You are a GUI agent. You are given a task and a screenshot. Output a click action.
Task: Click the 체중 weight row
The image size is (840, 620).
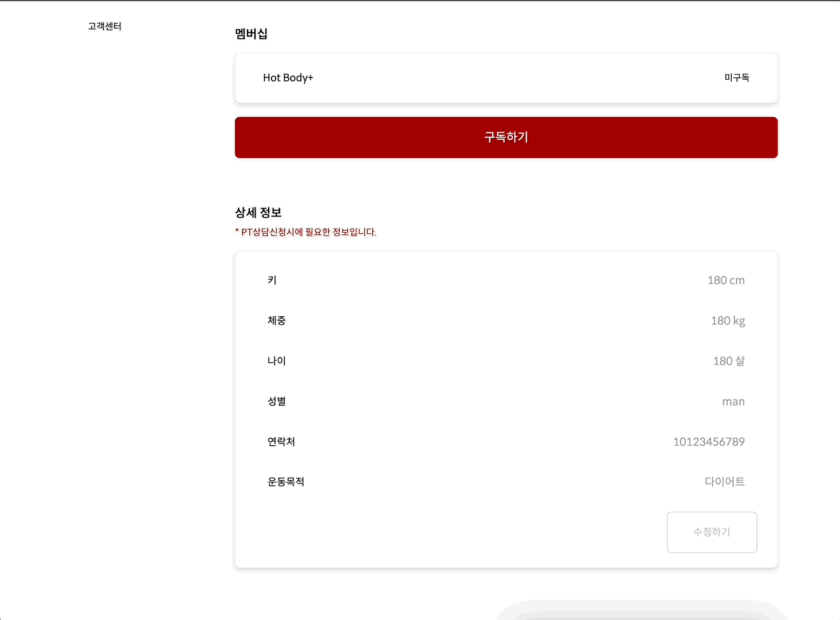[x=277, y=320]
